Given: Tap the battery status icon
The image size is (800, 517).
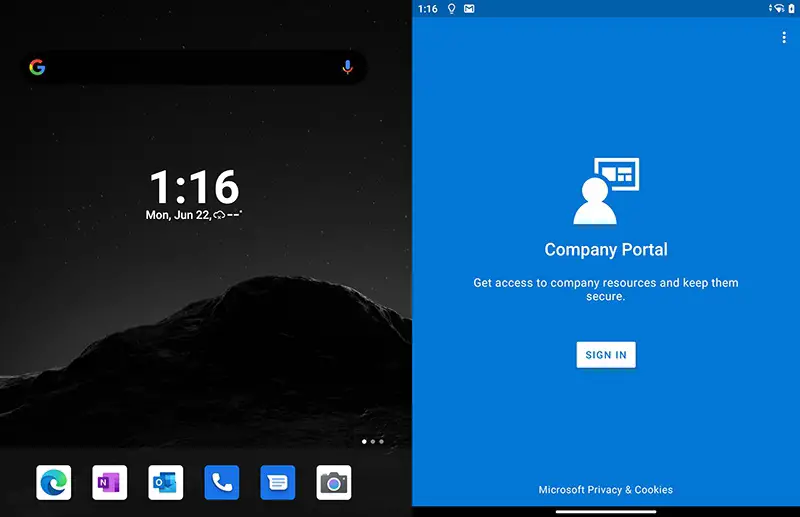Looking at the screenshot, I should click(x=791, y=8).
